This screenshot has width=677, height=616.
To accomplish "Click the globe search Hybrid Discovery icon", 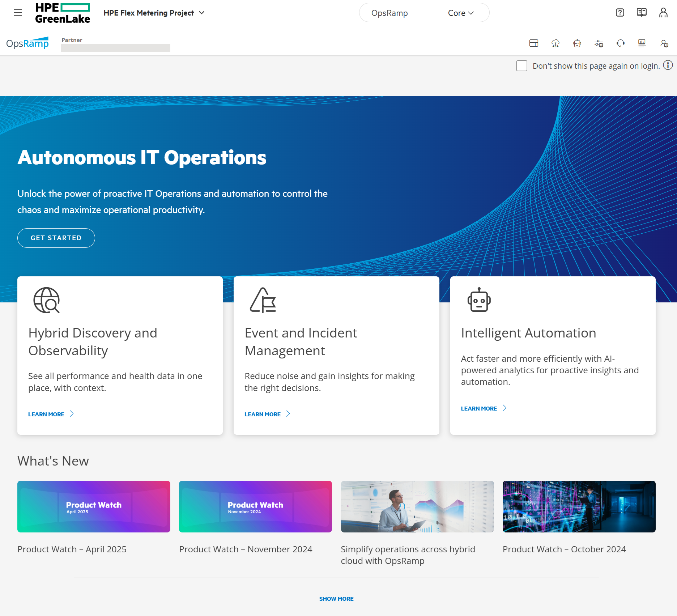I will click(47, 300).
